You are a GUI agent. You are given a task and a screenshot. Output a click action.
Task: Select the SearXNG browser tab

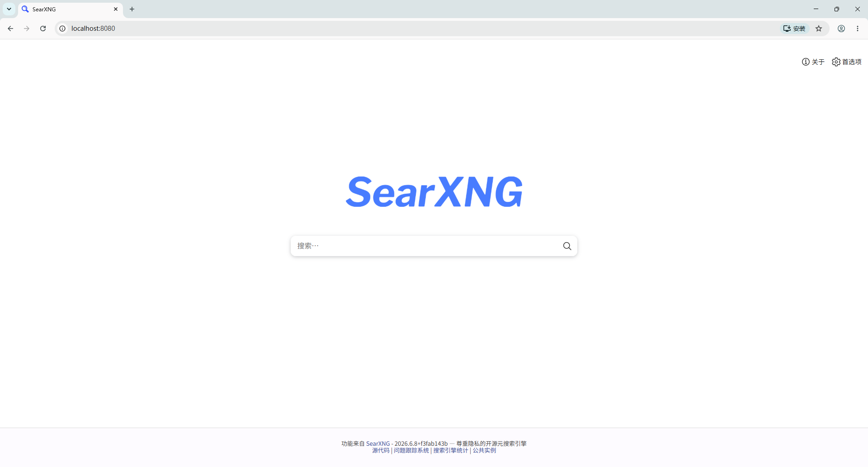[70, 9]
